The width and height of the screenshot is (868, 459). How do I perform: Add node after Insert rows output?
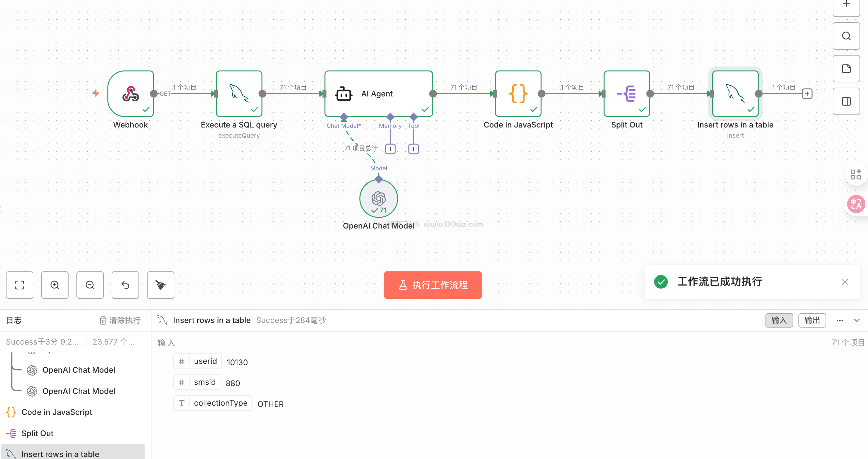pos(807,94)
